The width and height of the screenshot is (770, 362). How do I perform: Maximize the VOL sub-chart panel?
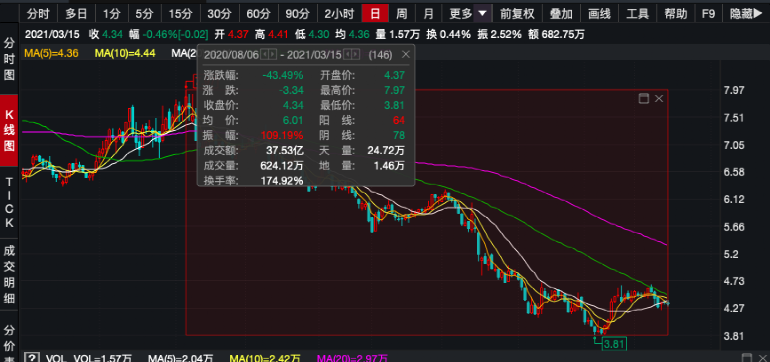747,358
